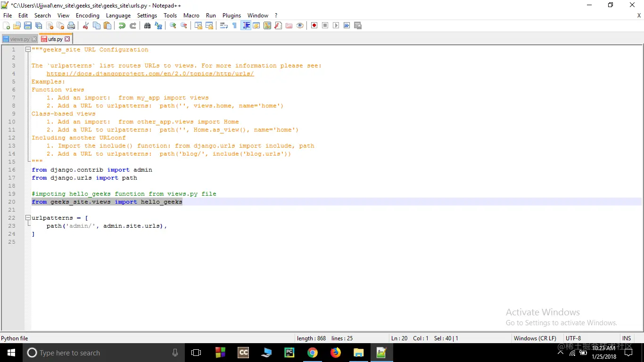This screenshot has height=362, width=644.
Task: Select the urls.py tab
Action: click(x=55, y=39)
